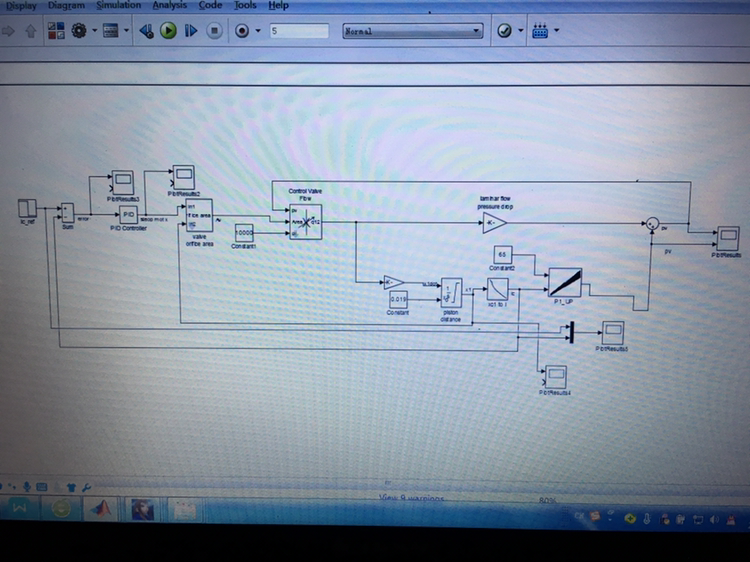This screenshot has height=562, width=750.
Task: Open the Library Browser icon
Action: click(x=56, y=31)
